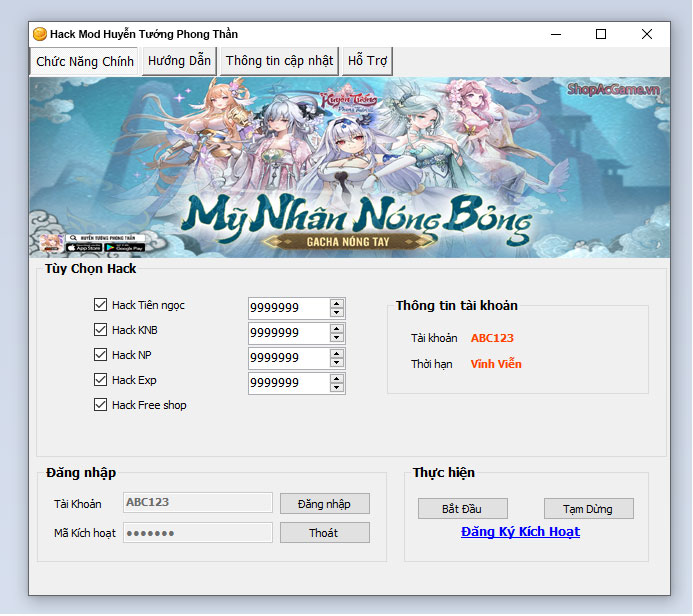Screen dimensions: 693x616
Task: Click the Bắt Đầu button
Action: coord(462,509)
